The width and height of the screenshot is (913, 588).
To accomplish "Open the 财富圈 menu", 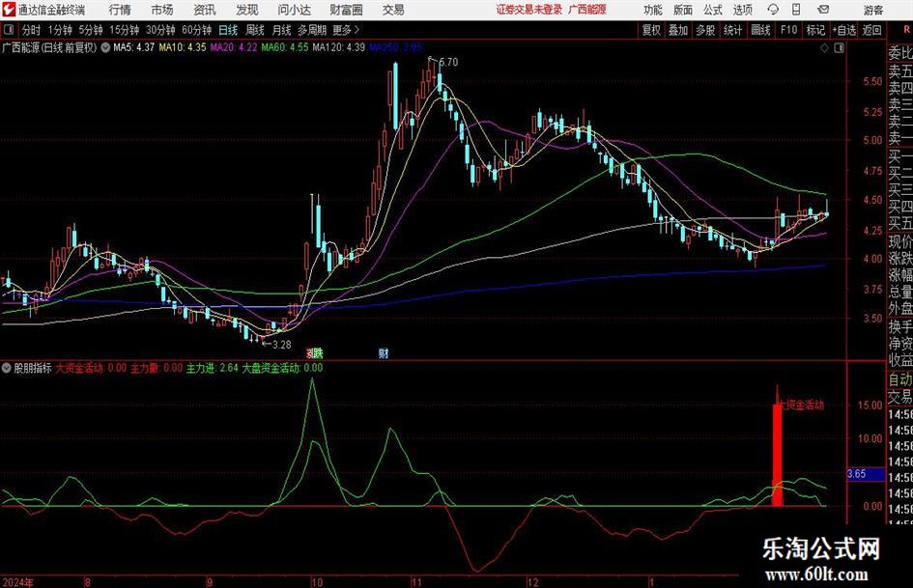I will (346, 10).
